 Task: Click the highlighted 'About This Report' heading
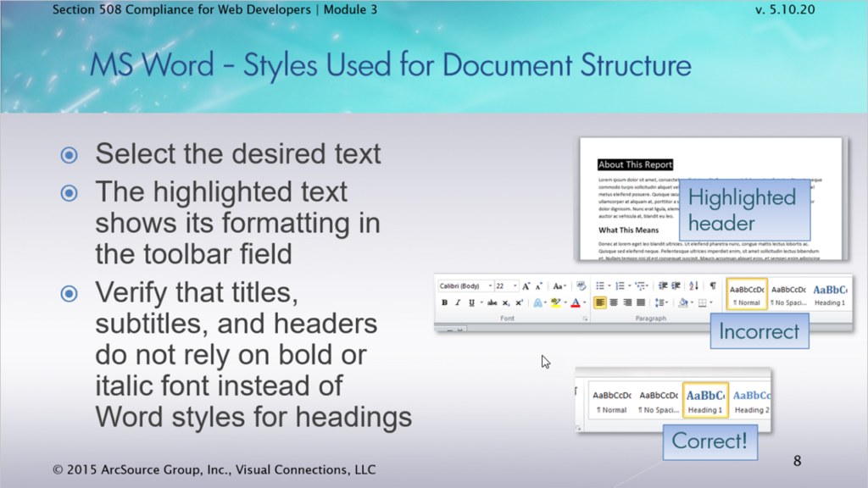(635, 164)
